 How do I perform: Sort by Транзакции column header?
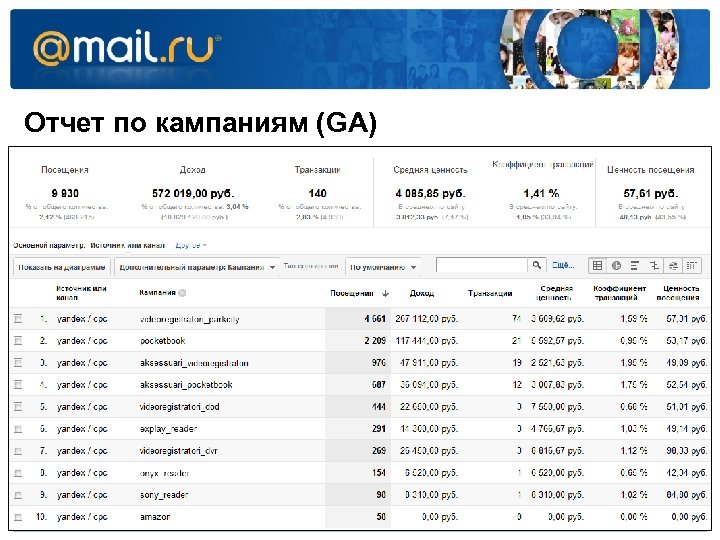click(x=490, y=293)
